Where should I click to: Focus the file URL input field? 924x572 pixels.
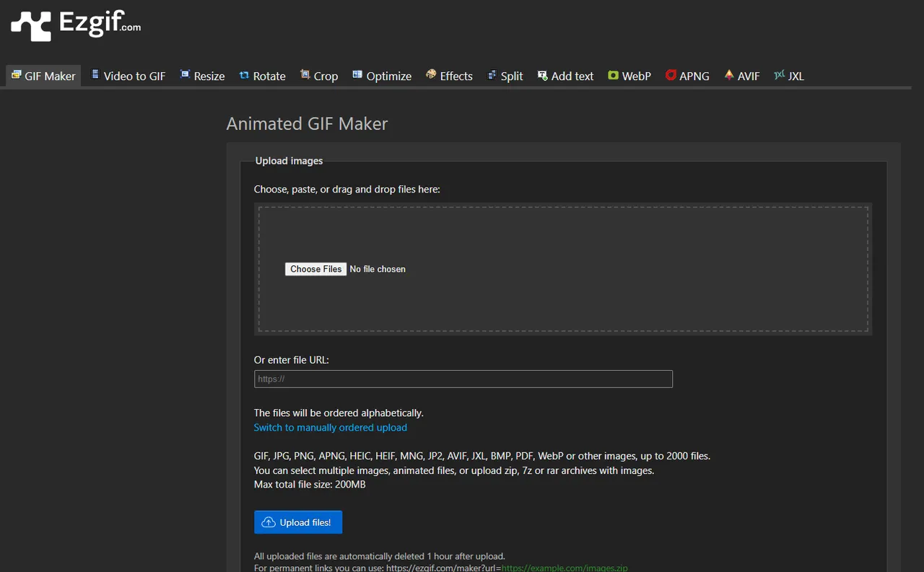(463, 379)
